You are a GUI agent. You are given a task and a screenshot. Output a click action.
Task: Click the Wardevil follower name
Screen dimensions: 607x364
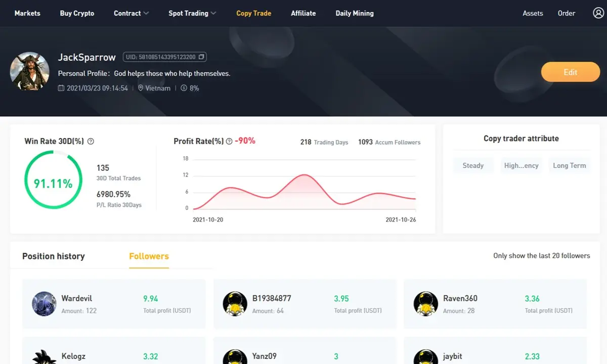pos(77,298)
